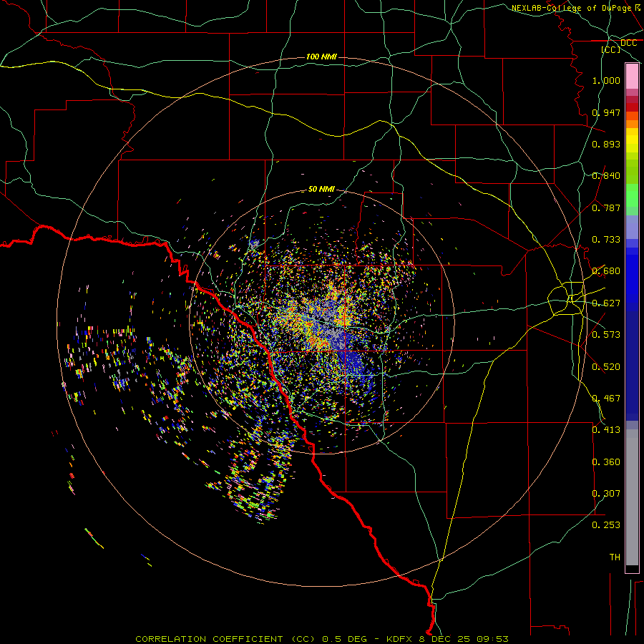Click the bright green color bar segment

pyautogui.click(x=632, y=195)
